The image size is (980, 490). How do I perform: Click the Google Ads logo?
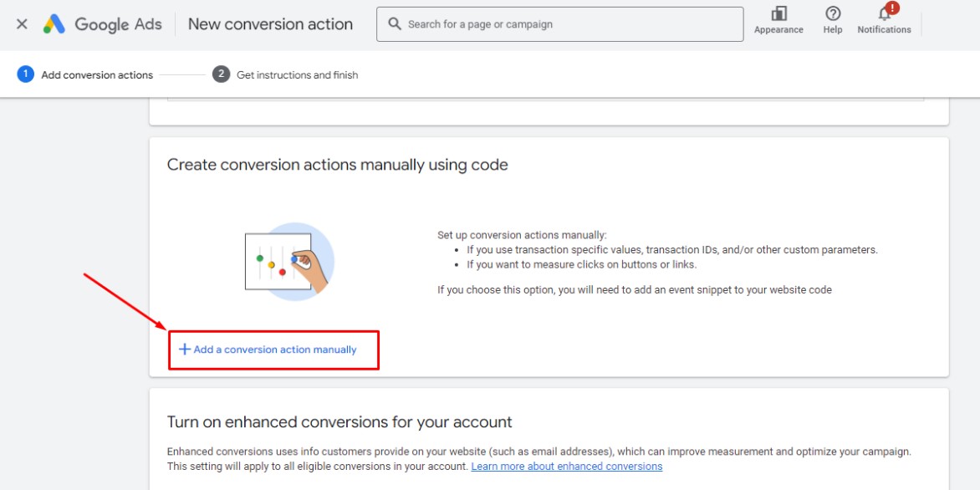(x=103, y=24)
